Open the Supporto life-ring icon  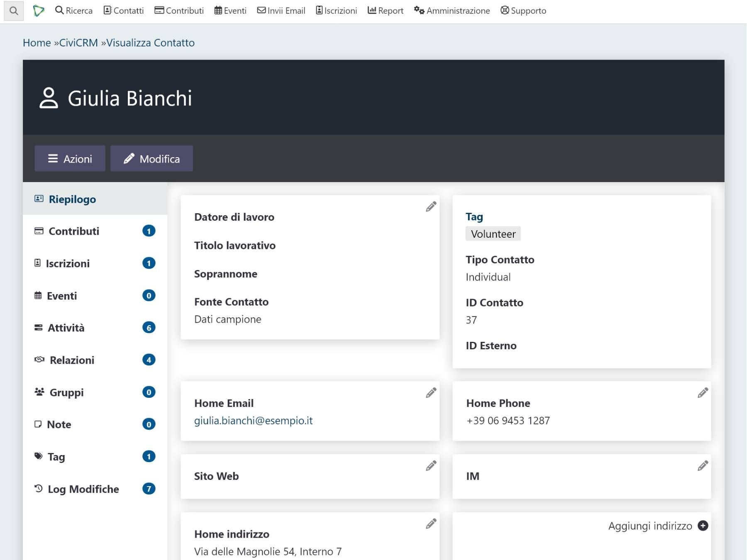point(505,10)
